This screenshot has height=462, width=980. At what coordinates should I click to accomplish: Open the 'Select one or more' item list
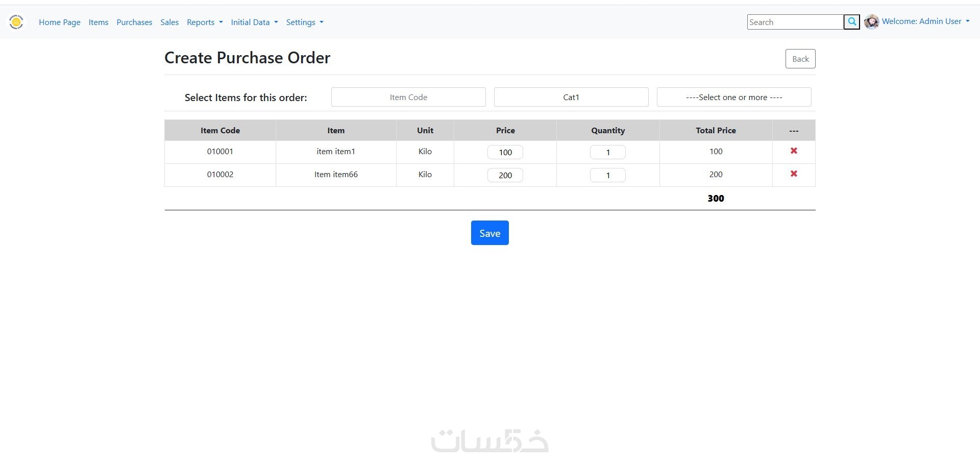733,97
